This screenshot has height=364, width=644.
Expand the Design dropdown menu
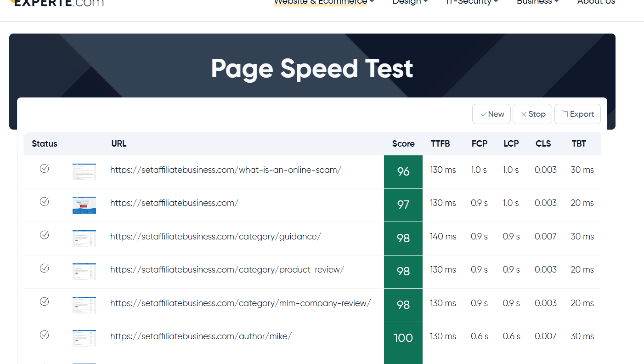pos(410,2)
